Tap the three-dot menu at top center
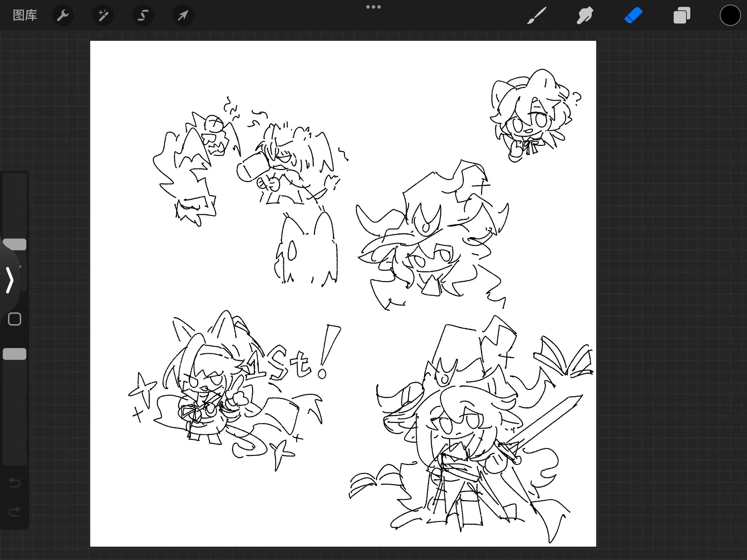The image size is (747, 560). pyautogui.click(x=373, y=7)
